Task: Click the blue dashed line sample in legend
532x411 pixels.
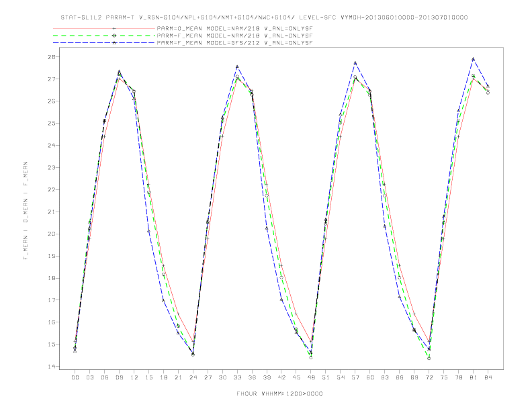Action: tap(104, 43)
